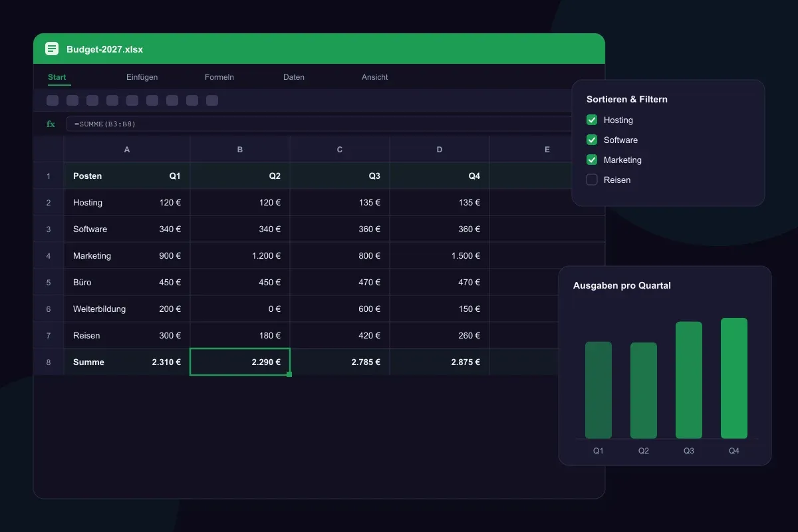Go to the Daten tab

pos(294,77)
